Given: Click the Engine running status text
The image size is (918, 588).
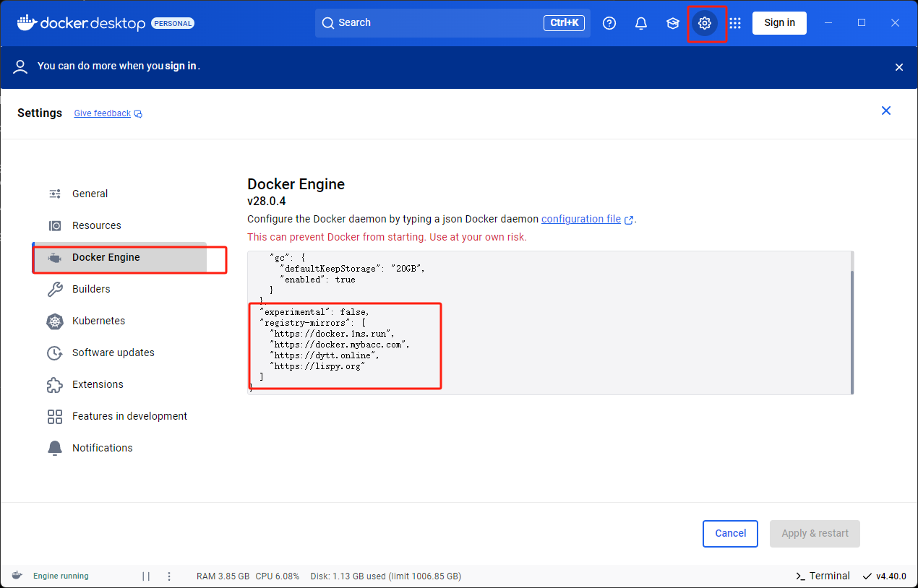Looking at the screenshot, I should point(61,576).
